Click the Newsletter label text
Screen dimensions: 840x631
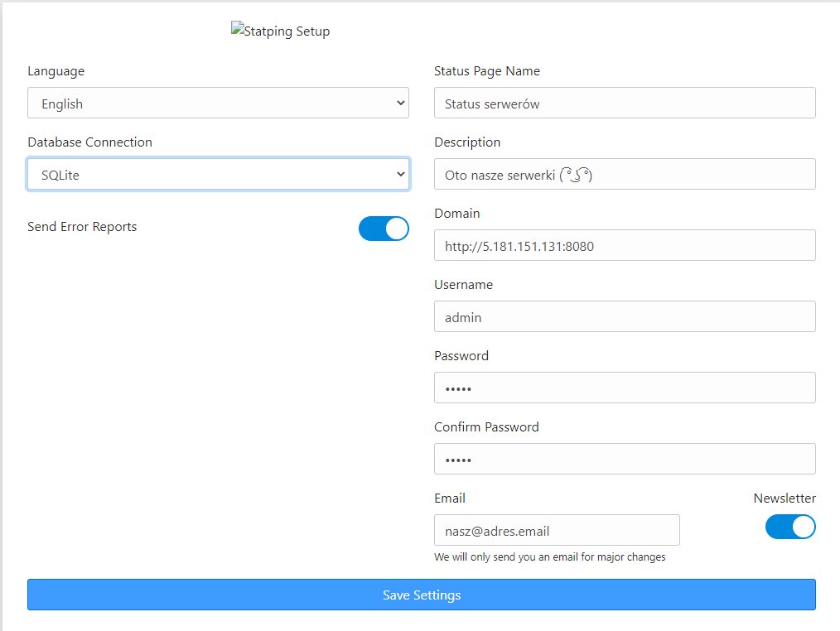click(784, 499)
